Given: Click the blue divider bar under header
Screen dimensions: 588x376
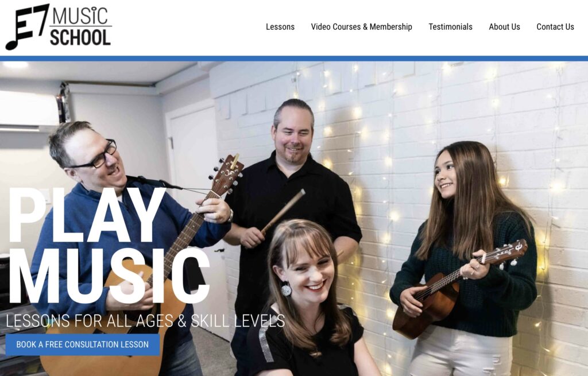Looking at the screenshot, I should pos(294,59).
